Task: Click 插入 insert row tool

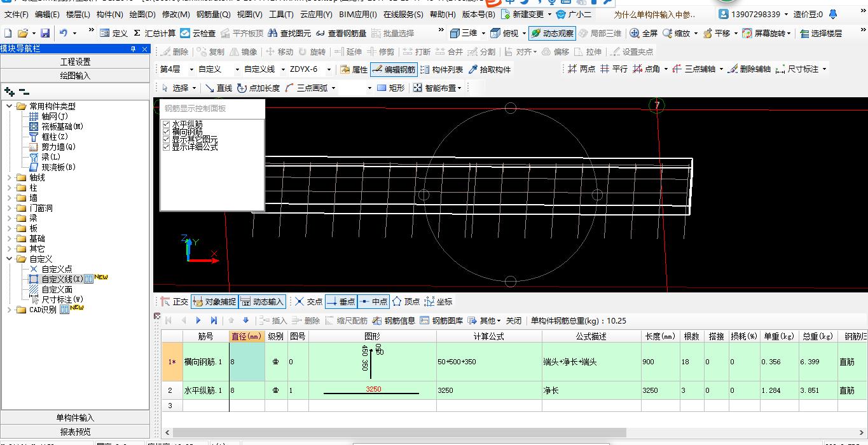Action: point(274,320)
